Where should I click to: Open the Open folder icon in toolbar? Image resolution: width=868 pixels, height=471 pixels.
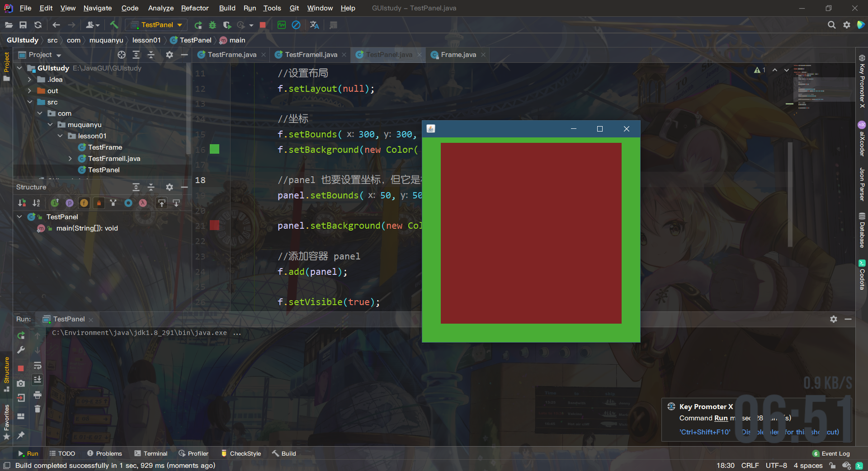pyautogui.click(x=9, y=25)
